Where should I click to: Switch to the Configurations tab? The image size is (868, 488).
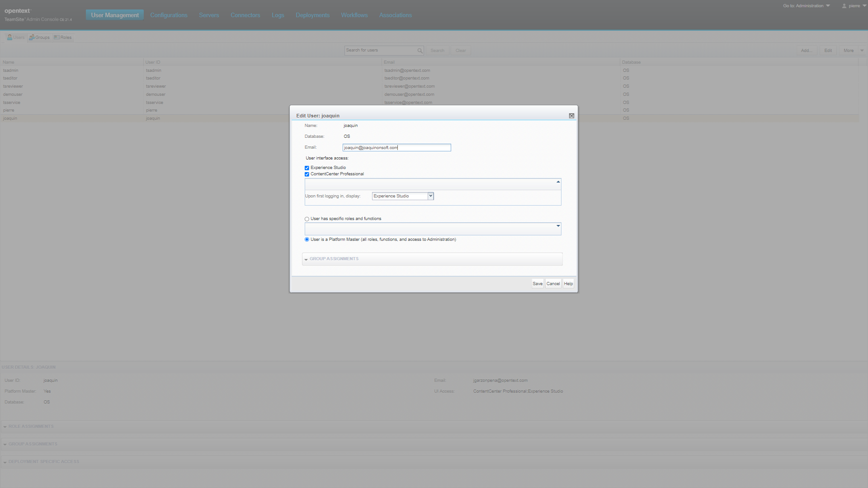(169, 15)
